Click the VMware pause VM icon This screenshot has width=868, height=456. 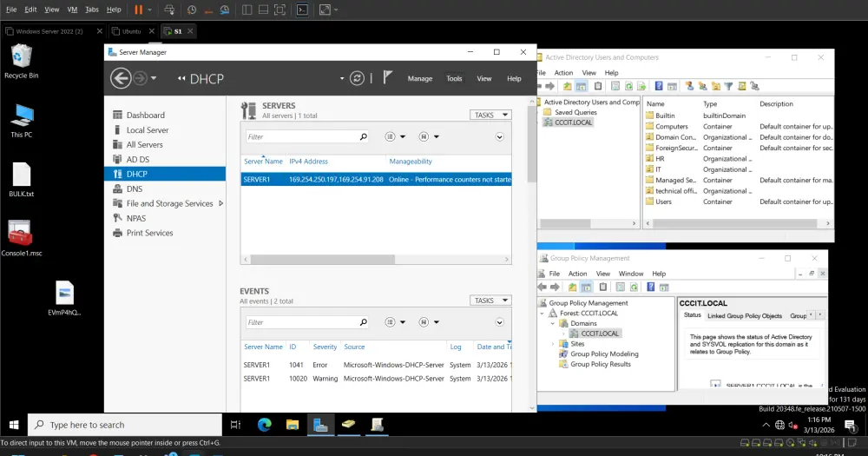pyautogui.click(x=138, y=10)
